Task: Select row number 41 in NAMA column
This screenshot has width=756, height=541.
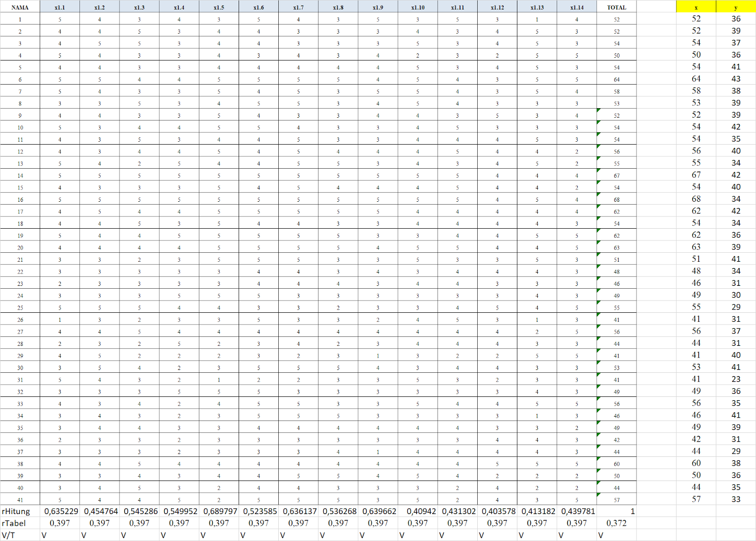Action: click(x=20, y=500)
